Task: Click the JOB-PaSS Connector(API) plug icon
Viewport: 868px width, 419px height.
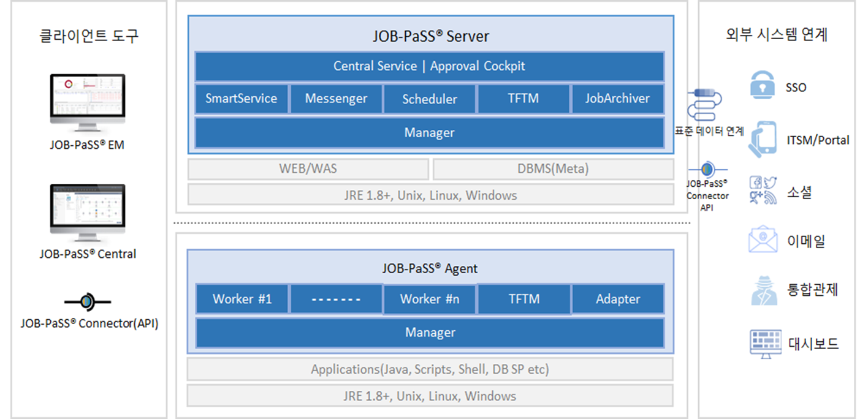Action: [88, 301]
